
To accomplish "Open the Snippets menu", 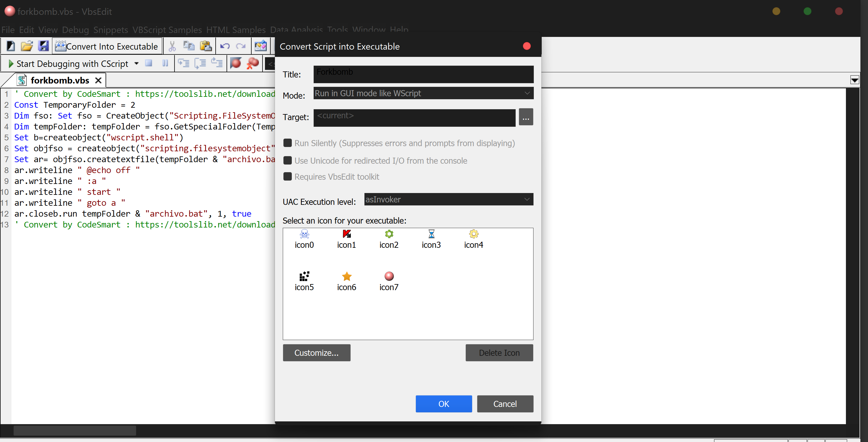I will click(x=110, y=30).
